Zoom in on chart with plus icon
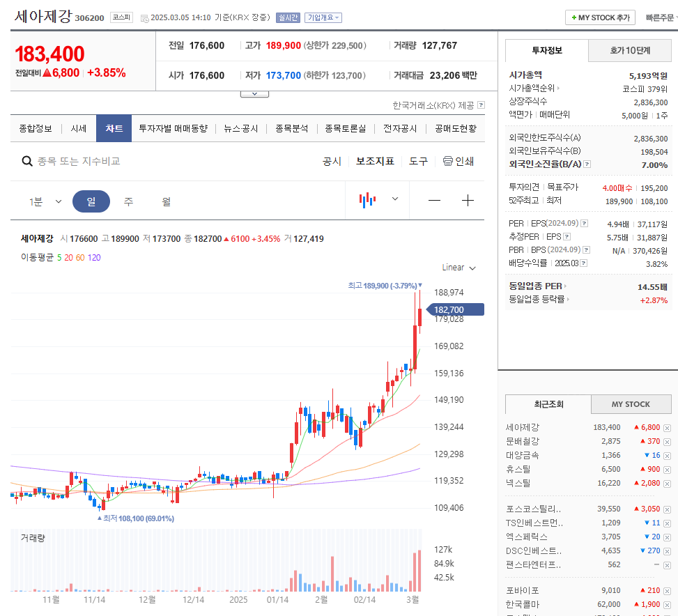 [x=468, y=199]
